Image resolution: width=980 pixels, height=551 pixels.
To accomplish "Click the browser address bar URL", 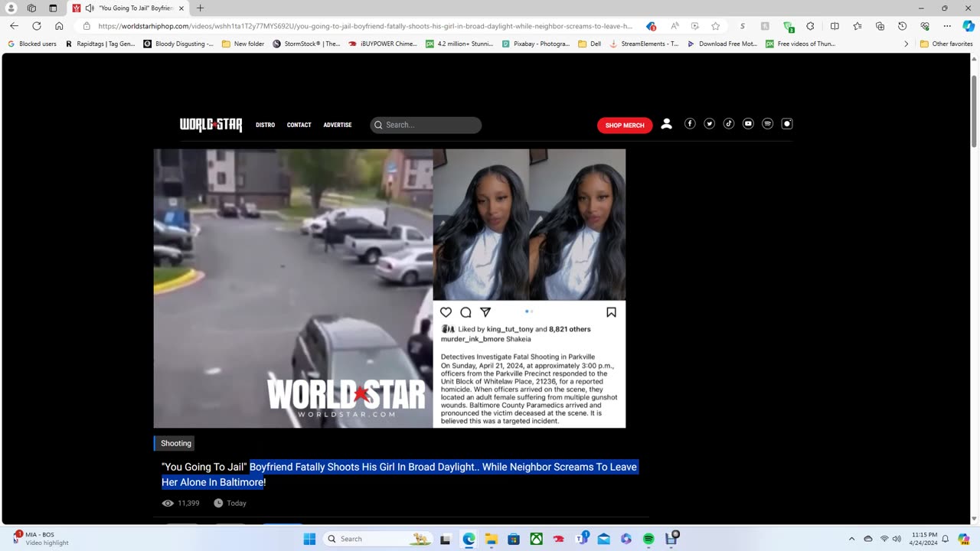I will tap(365, 26).
